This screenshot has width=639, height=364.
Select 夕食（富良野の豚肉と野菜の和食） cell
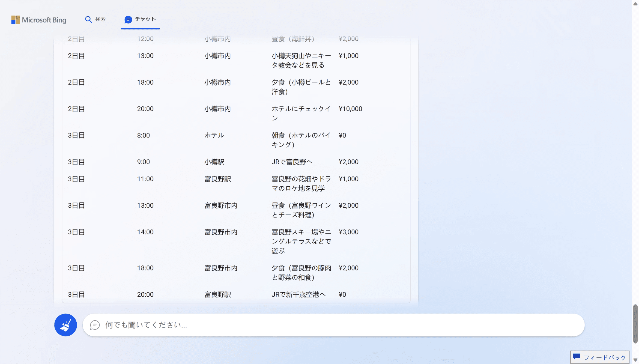pos(301,273)
